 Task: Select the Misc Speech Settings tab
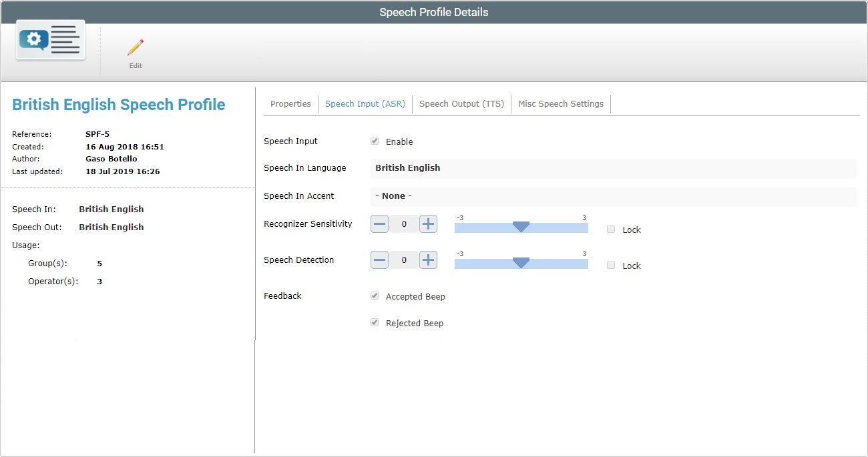pyautogui.click(x=561, y=103)
